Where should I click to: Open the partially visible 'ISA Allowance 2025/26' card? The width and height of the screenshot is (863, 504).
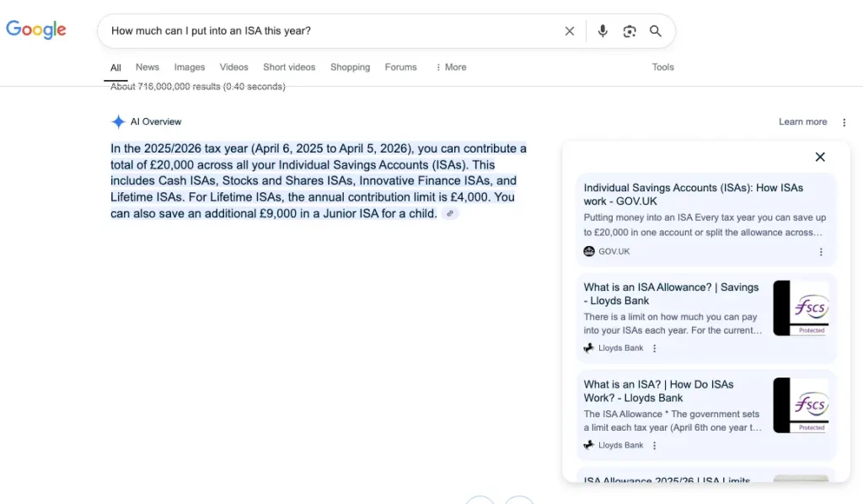click(x=706, y=476)
